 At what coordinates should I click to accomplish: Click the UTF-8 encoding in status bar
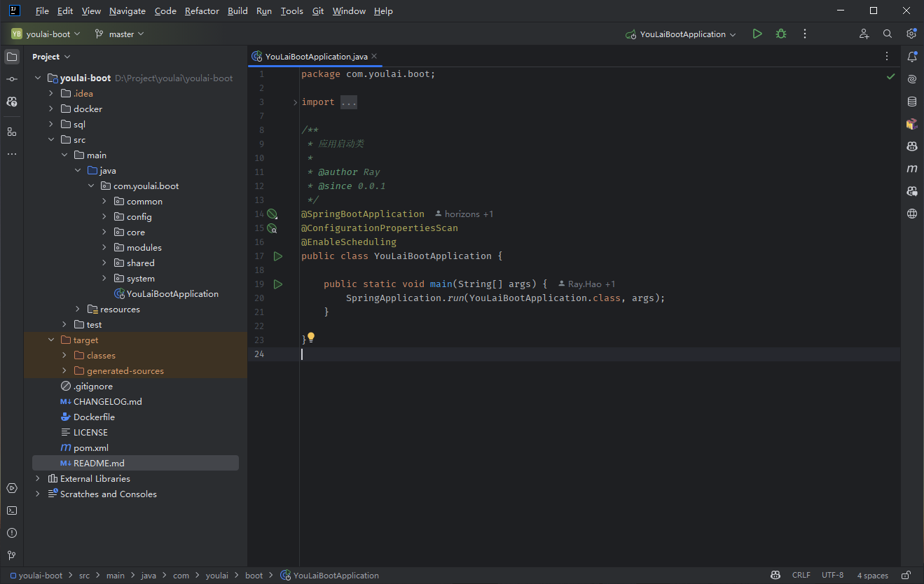832,576
